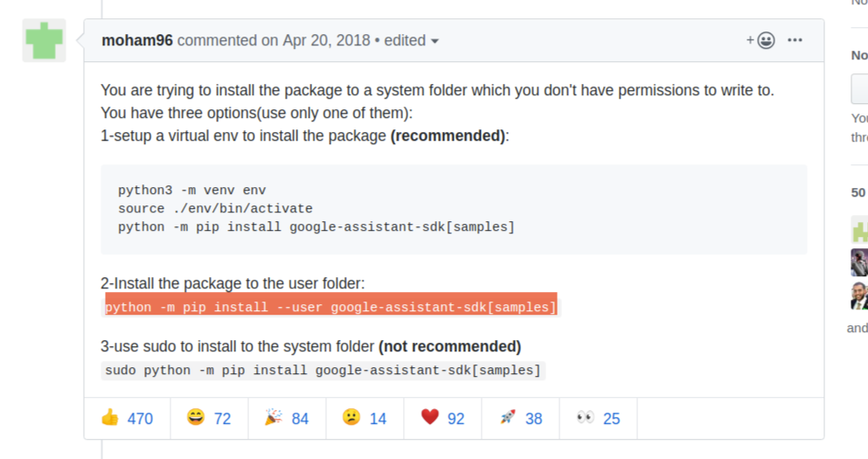Click second participant avatar in sidebar
The height and width of the screenshot is (459, 868).
click(859, 262)
